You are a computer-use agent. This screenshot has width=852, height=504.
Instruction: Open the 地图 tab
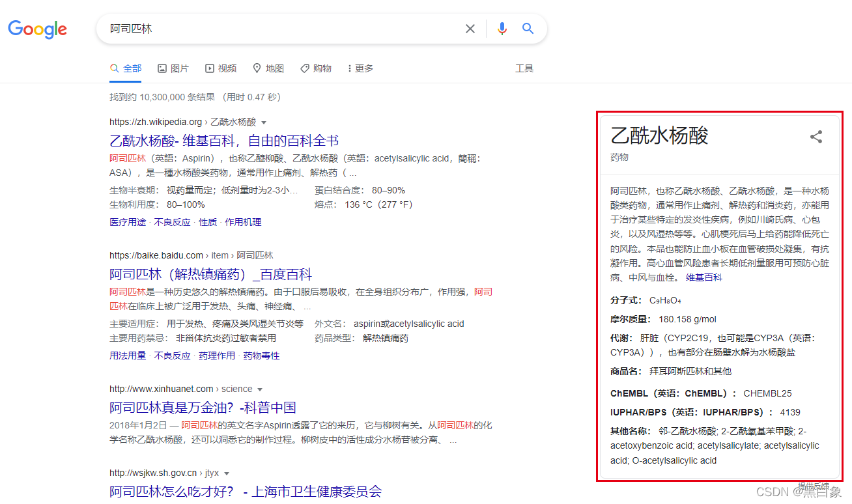pos(268,68)
